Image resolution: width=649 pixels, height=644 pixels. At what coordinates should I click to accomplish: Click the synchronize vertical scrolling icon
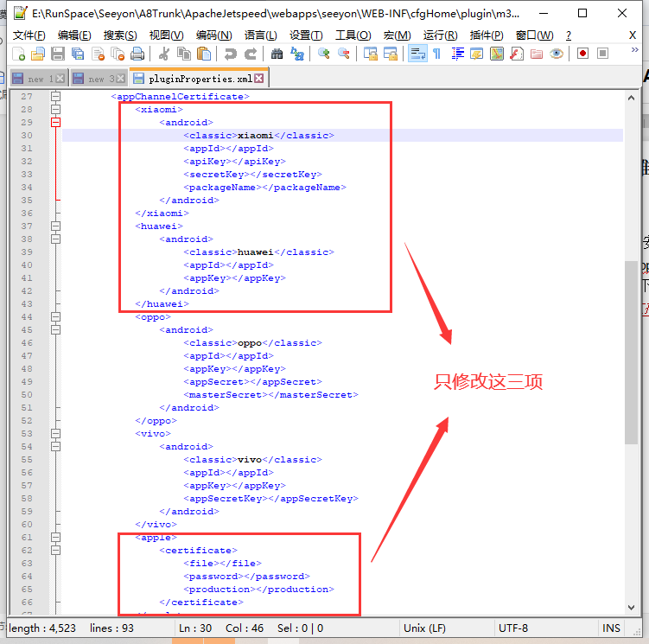click(371, 54)
